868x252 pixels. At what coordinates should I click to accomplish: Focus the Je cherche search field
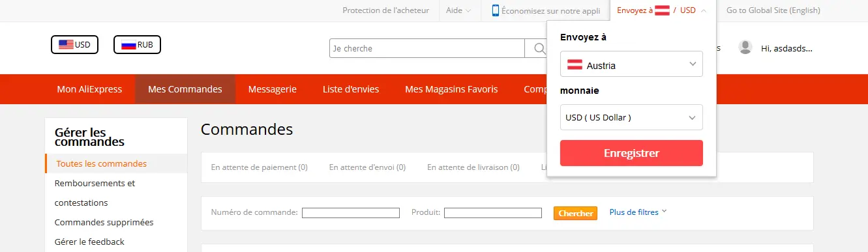coord(427,48)
